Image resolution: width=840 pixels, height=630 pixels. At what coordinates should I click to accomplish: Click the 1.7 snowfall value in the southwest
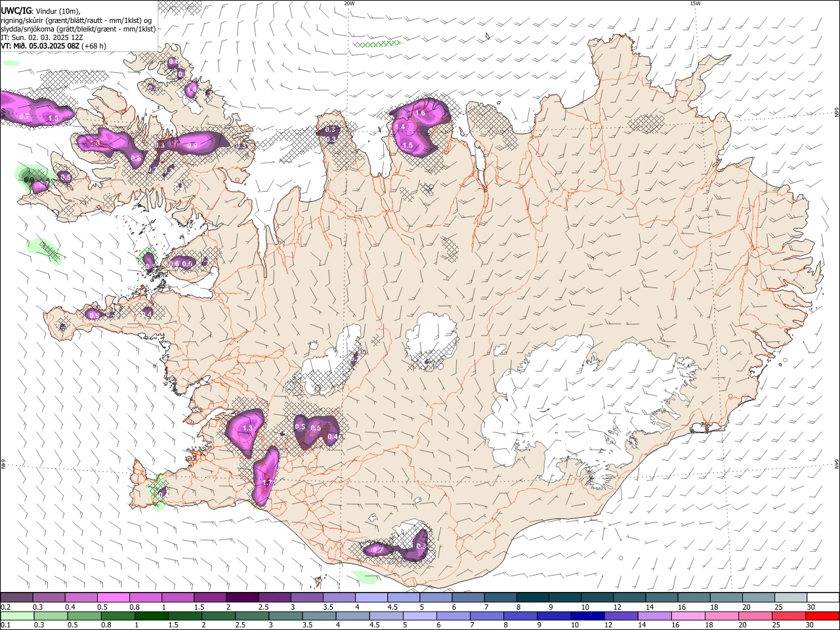266,482
